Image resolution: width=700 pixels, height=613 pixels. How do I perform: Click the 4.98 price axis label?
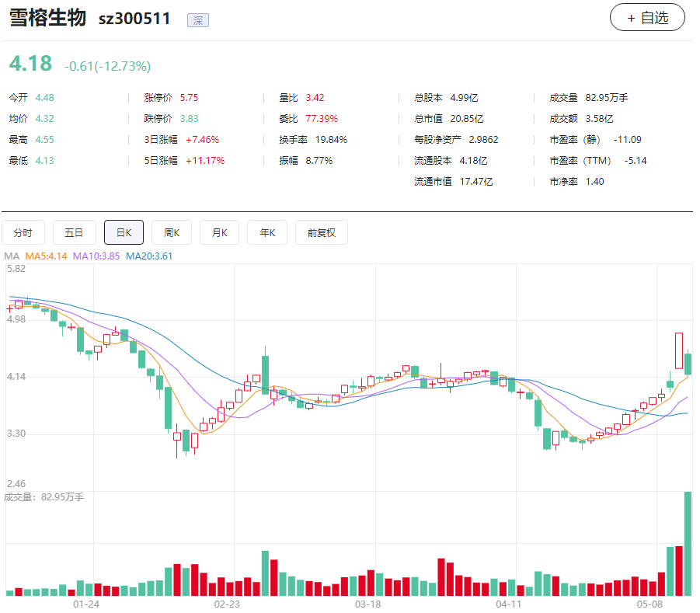tap(16, 319)
